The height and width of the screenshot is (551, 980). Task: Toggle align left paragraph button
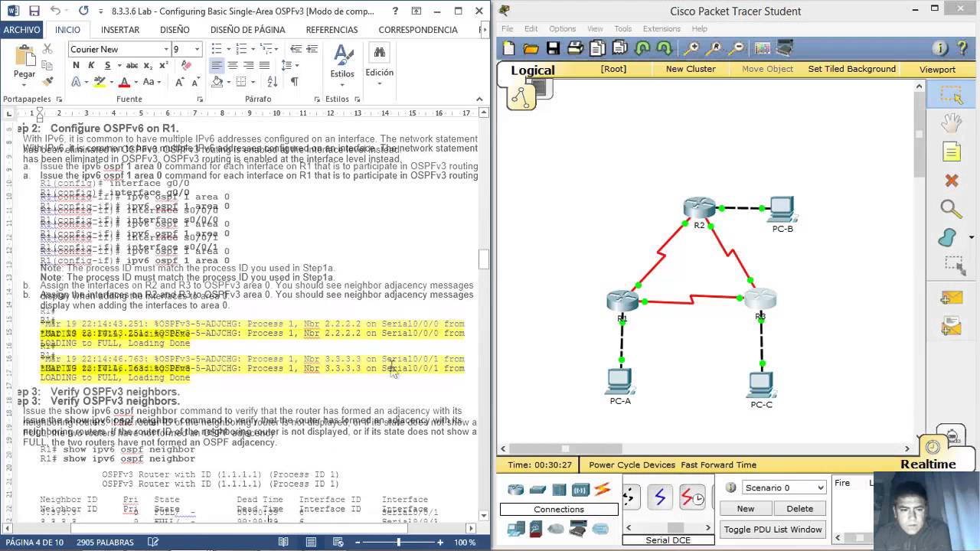coord(217,66)
